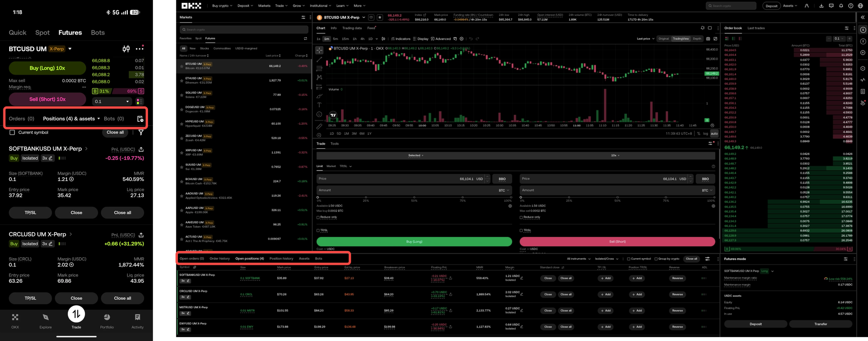Image resolution: width=868 pixels, height=341 pixels.
Task: Click the download icon in the desktop header
Action: [821, 6]
